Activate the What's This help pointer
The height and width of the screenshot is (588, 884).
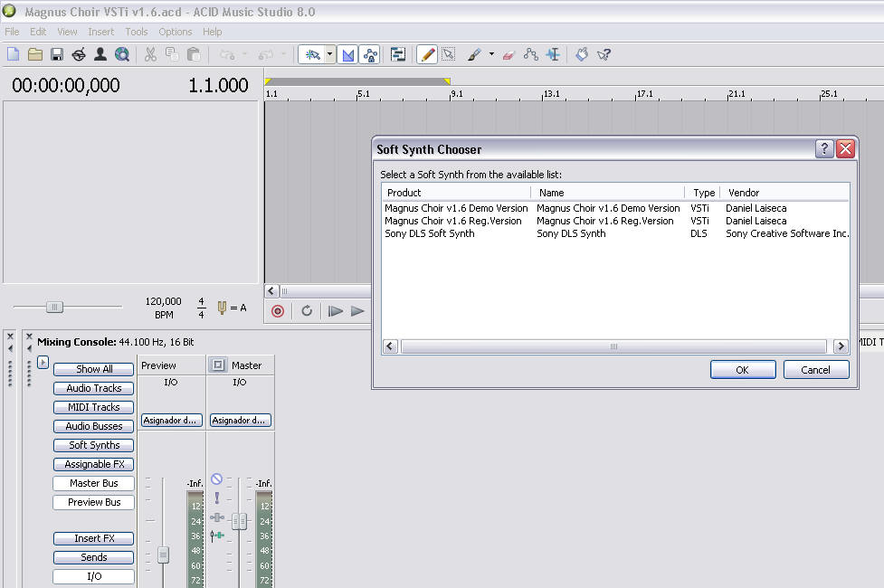pos(604,54)
